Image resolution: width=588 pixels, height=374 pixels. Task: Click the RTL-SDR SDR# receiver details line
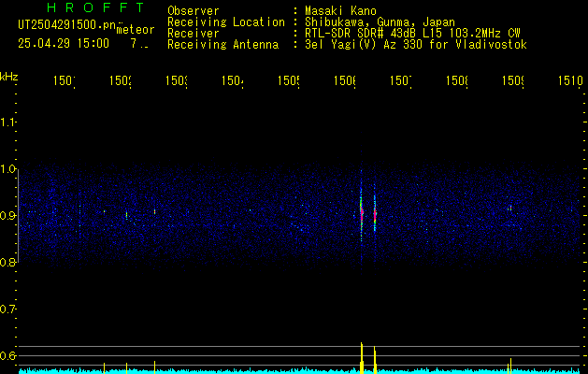[412, 34]
